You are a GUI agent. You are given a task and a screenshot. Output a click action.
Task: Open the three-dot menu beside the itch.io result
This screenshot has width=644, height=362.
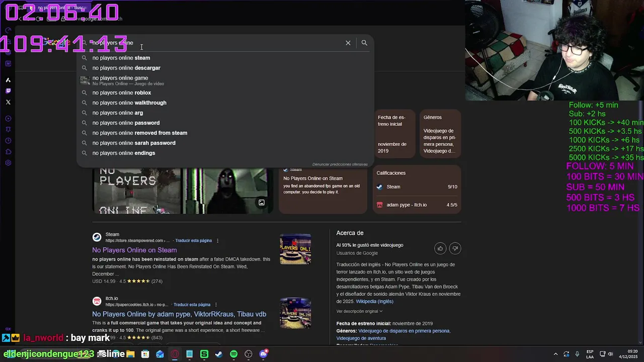(x=216, y=304)
